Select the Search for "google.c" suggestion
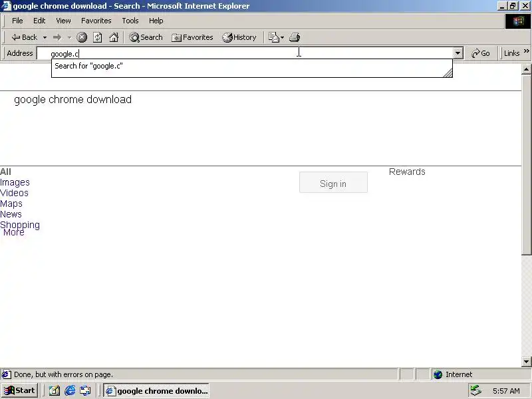532x399 pixels. [252, 66]
